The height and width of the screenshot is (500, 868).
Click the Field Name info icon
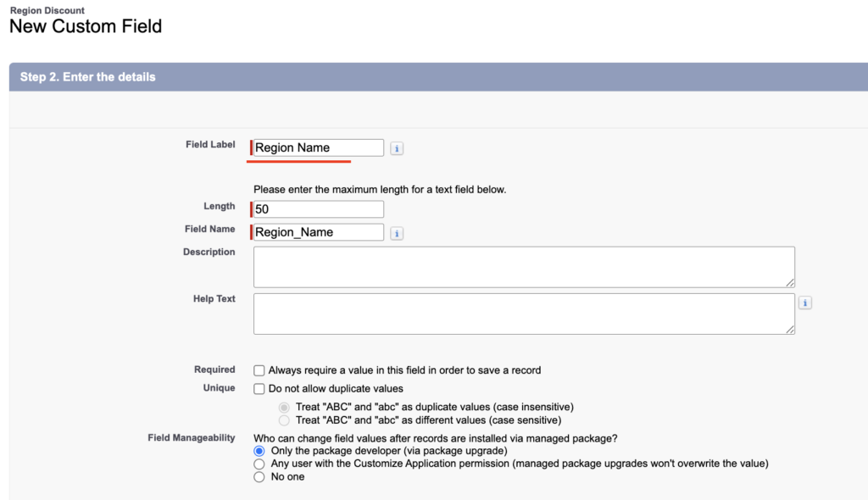click(x=396, y=232)
